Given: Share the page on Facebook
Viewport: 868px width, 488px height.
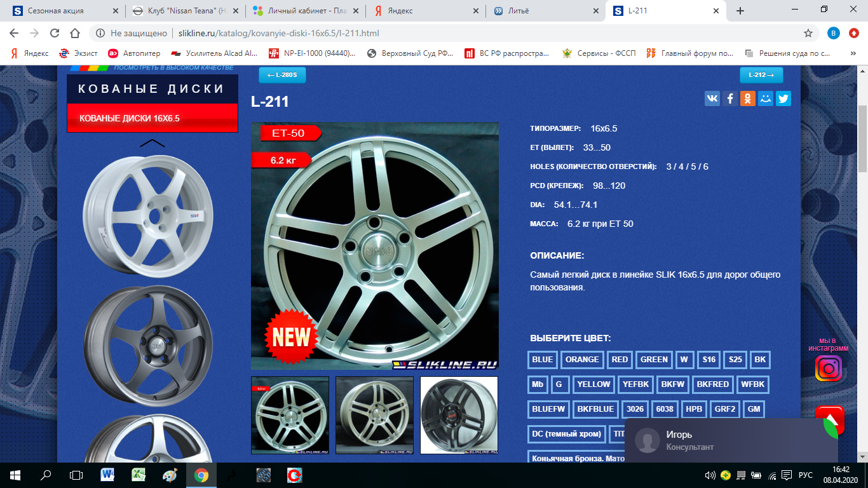Looking at the screenshot, I should pyautogui.click(x=730, y=98).
